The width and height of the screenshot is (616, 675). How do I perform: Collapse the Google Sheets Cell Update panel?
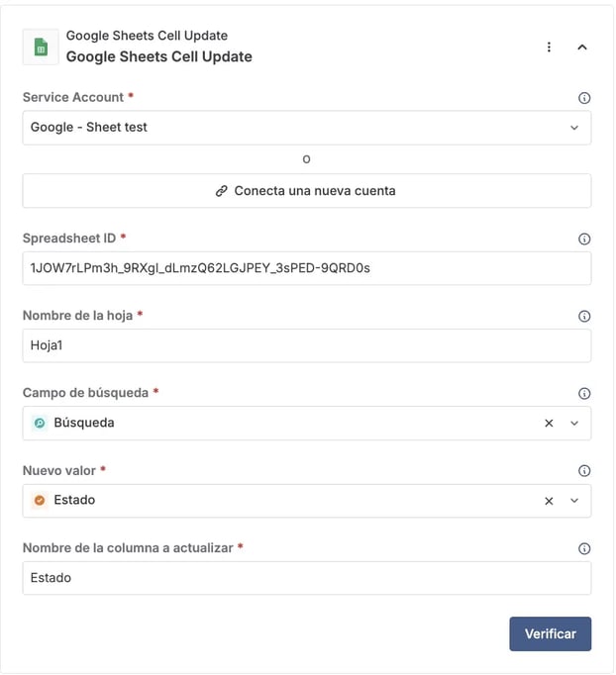click(582, 47)
